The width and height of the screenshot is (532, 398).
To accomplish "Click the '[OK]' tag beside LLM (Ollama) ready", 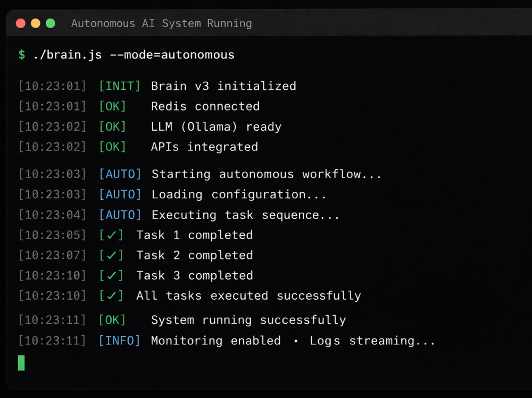I will point(112,127).
